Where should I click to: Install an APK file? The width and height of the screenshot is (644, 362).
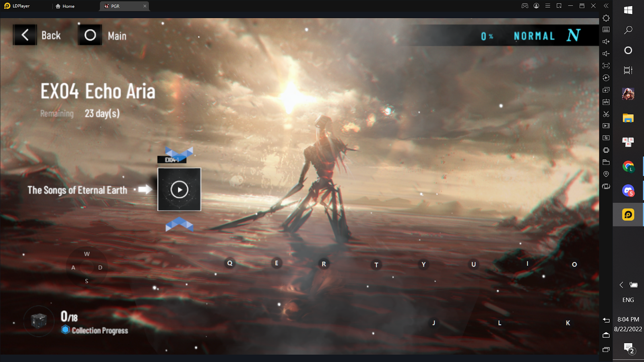[606, 102]
